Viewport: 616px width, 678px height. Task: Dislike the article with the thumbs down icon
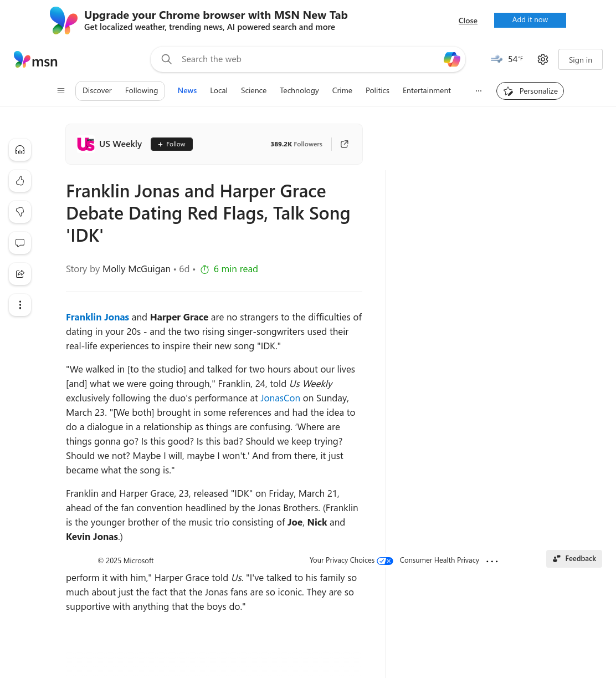(x=20, y=212)
